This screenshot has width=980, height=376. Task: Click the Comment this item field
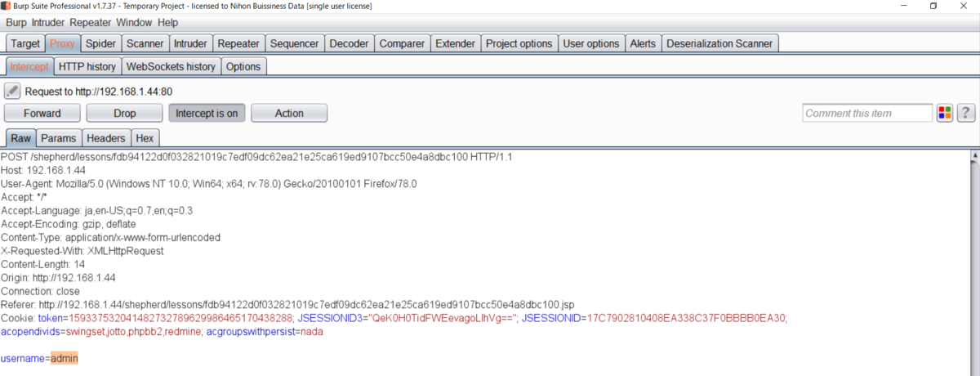(867, 113)
